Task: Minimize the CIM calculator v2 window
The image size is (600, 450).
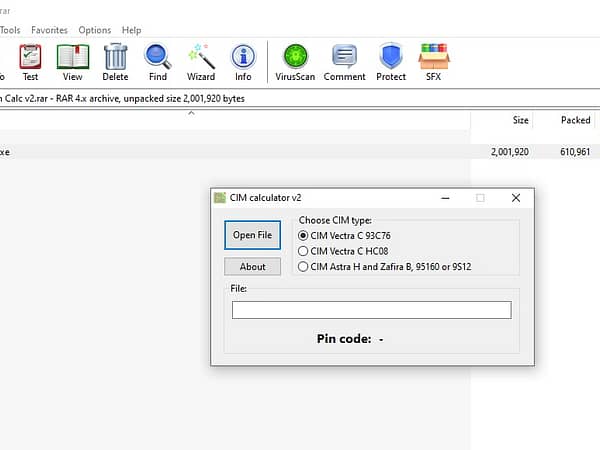Action: point(445,198)
